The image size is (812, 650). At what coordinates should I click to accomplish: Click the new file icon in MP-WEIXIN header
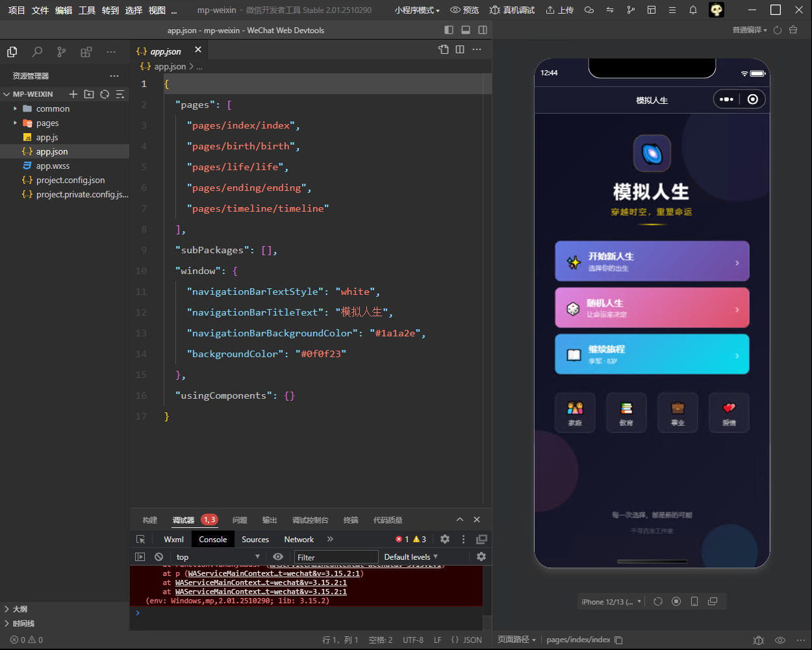(73, 94)
